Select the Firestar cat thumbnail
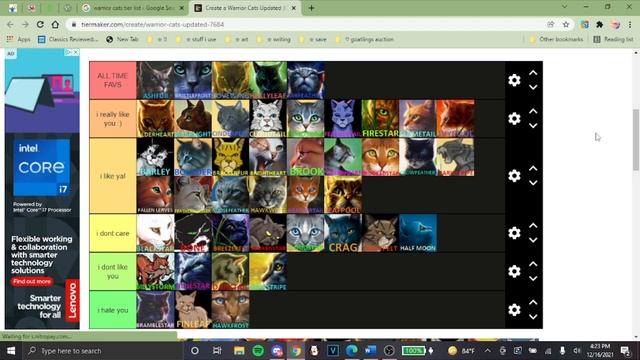Screen dimensions: 640x360 [380, 118]
